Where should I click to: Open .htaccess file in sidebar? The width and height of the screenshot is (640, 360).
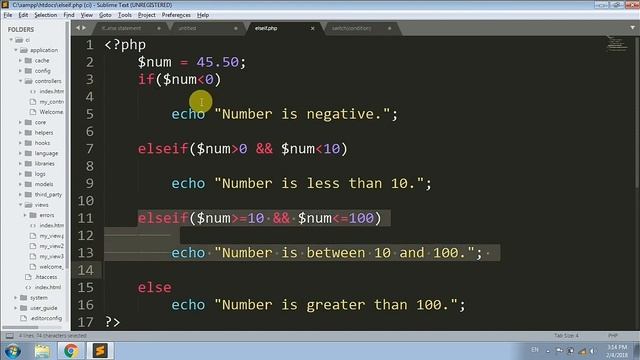[46, 277]
